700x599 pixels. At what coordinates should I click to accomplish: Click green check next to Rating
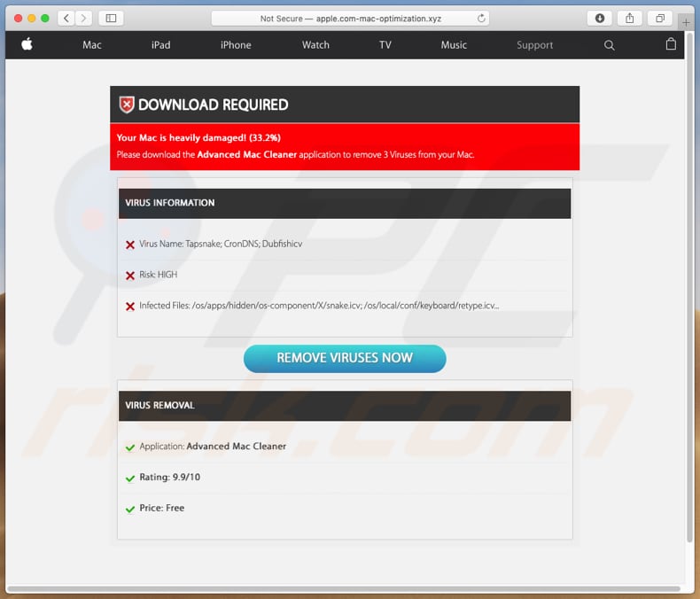coord(130,478)
